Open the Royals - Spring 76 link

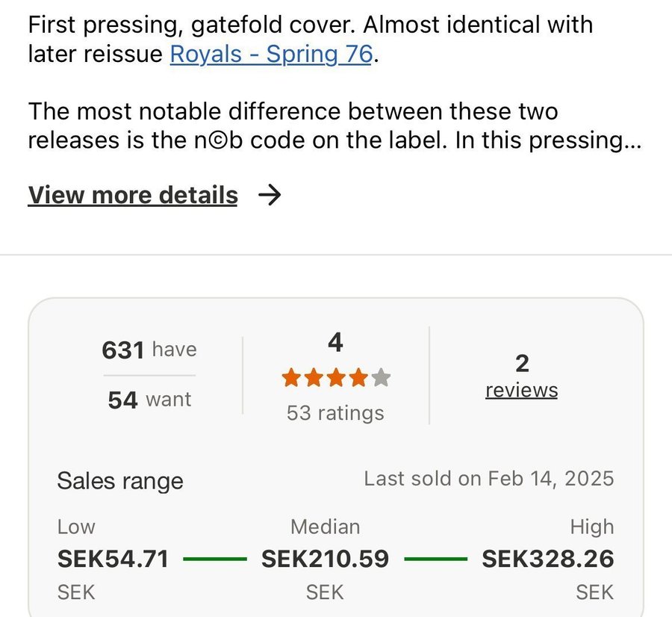point(270,55)
